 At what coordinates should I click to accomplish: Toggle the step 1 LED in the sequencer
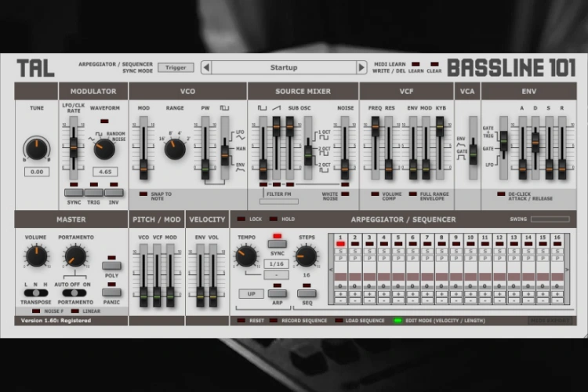pos(340,244)
